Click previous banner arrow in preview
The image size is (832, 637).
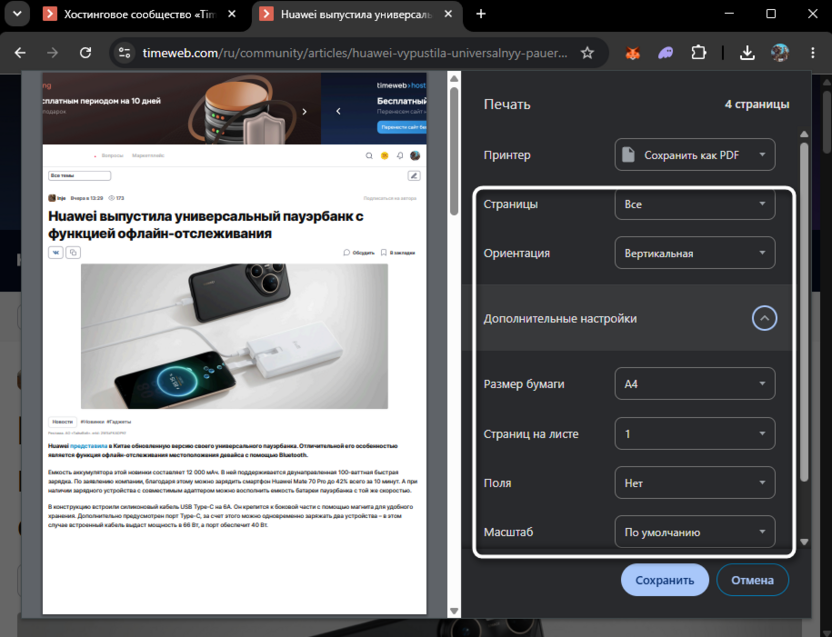tap(339, 111)
